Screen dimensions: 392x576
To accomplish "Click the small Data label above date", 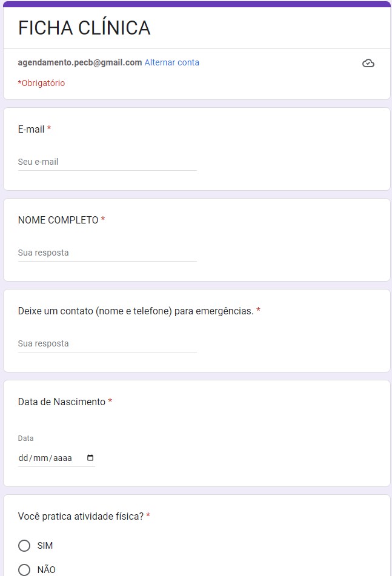I will tap(26, 438).
